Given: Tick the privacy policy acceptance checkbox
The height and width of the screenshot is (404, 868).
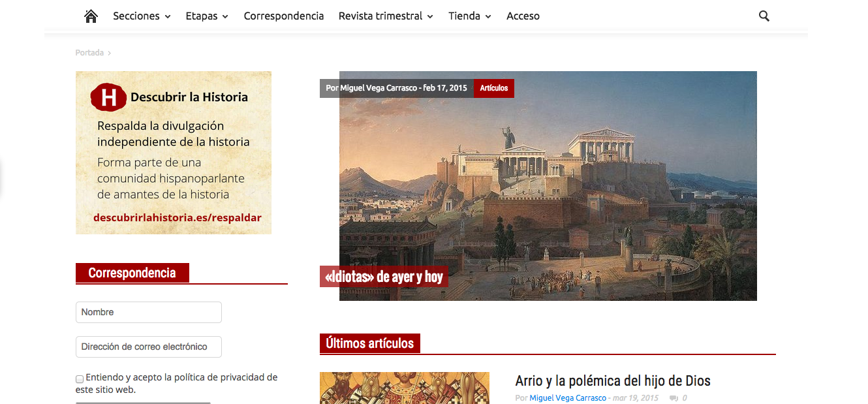Looking at the screenshot, I should 80,379.
